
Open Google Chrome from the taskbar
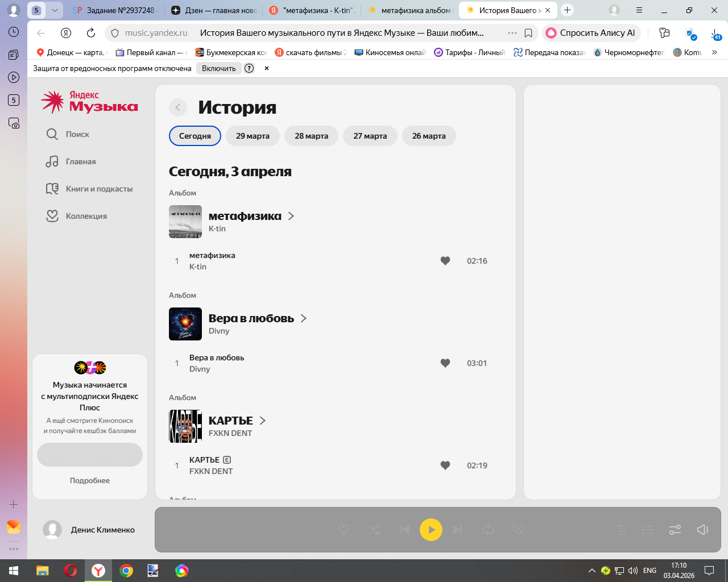coord(126,571)
